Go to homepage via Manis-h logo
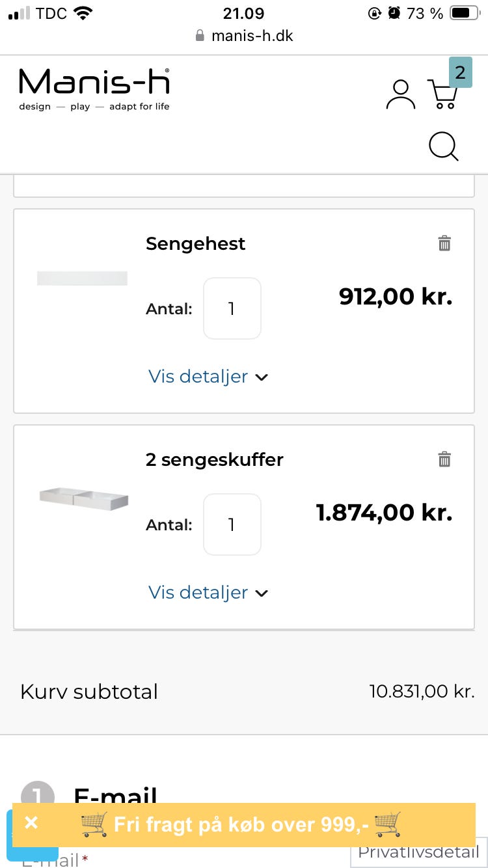Viewport: 488px width, 868px height. coord(94,89)
